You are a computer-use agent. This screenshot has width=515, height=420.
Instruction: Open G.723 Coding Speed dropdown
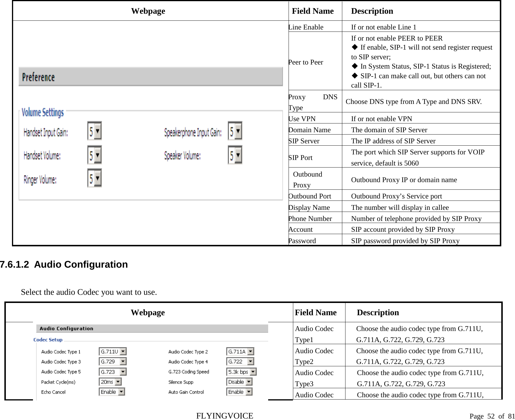tap(242, 372)
